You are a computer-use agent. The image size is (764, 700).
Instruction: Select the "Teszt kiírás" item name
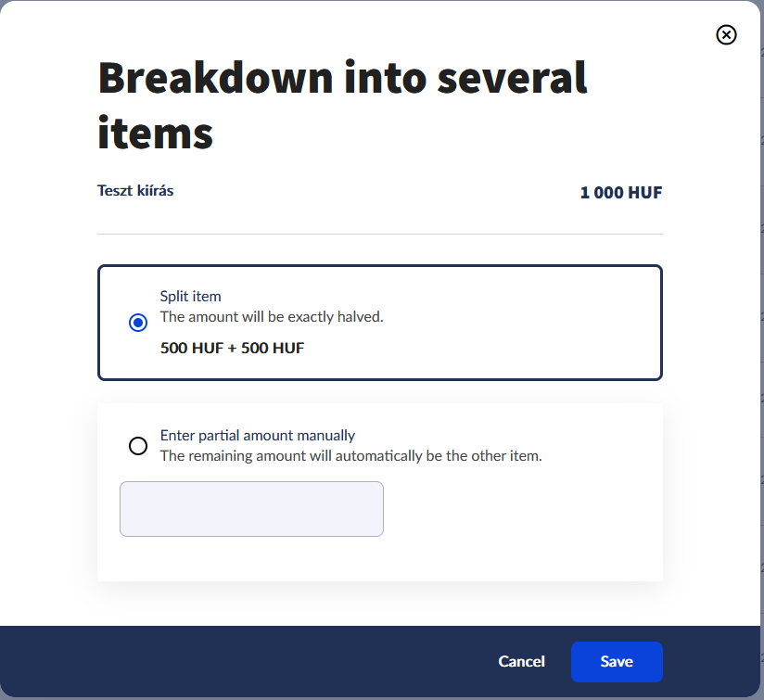point(135,191)
